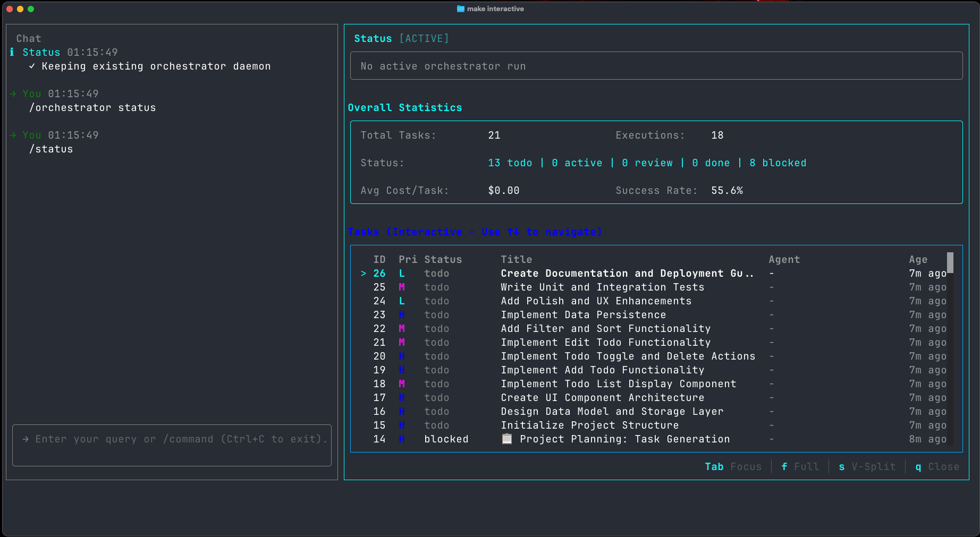Click the selection cursor beside task 26
The image size is (980, 537).
363,273
